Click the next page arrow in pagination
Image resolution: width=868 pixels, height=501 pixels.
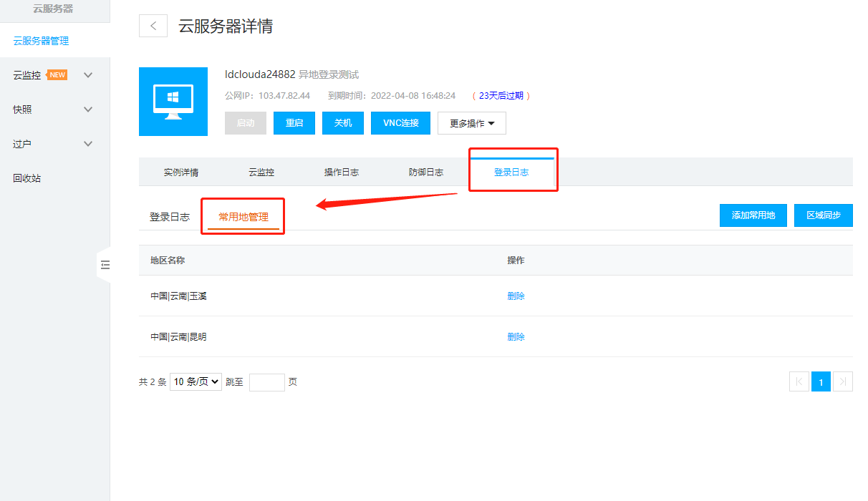(x=842, y=381)
